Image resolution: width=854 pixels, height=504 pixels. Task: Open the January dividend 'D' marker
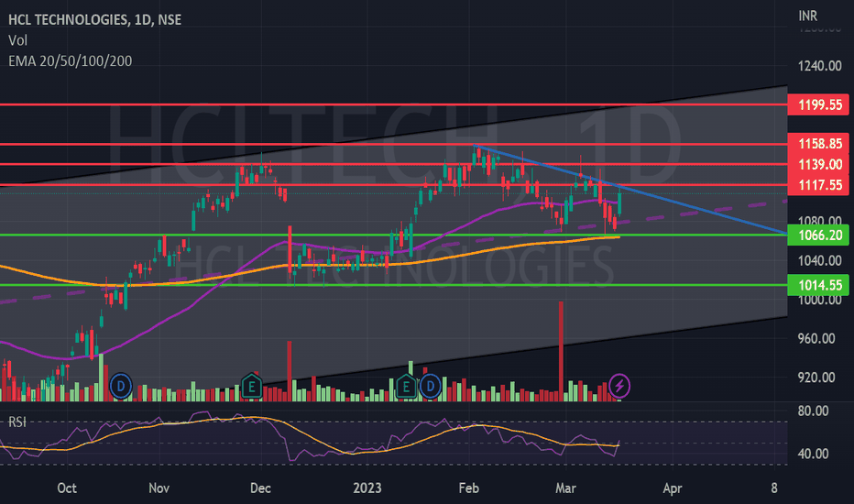431,387
